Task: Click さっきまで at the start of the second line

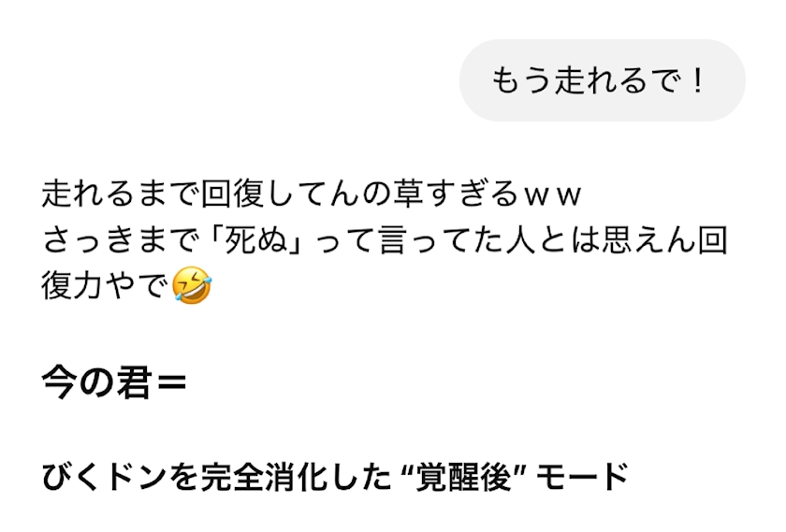Action: pos(121,240)
